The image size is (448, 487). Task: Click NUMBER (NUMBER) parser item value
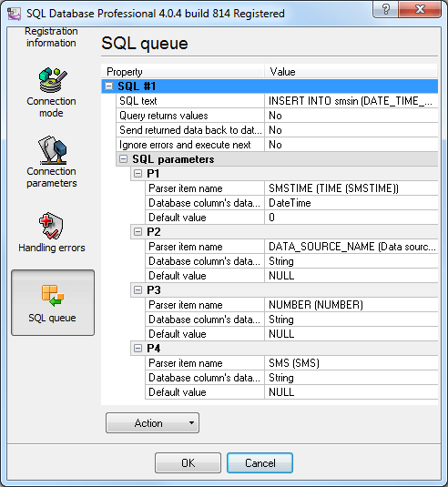(x=351, y=305)
